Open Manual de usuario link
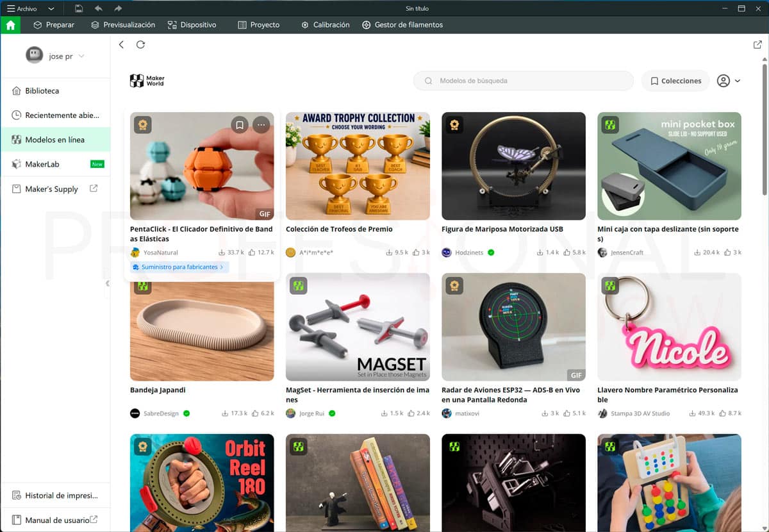 pyautogui.click(x=55, y=520)
